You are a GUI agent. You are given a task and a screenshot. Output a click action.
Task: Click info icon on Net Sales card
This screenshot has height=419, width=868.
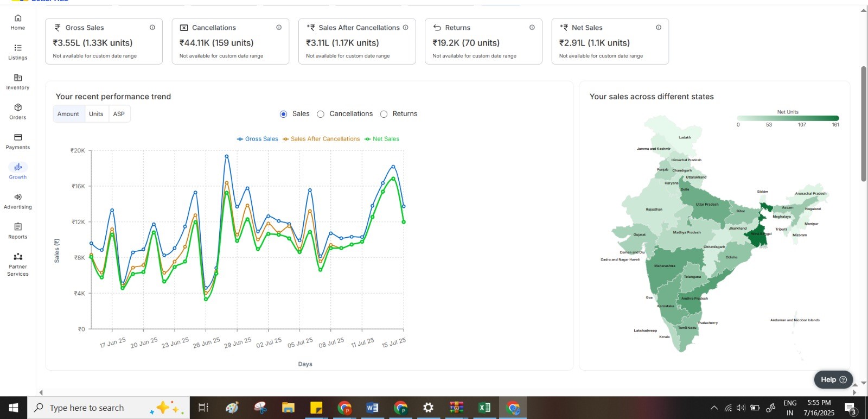pyautogui.click(x=659, y=28)
